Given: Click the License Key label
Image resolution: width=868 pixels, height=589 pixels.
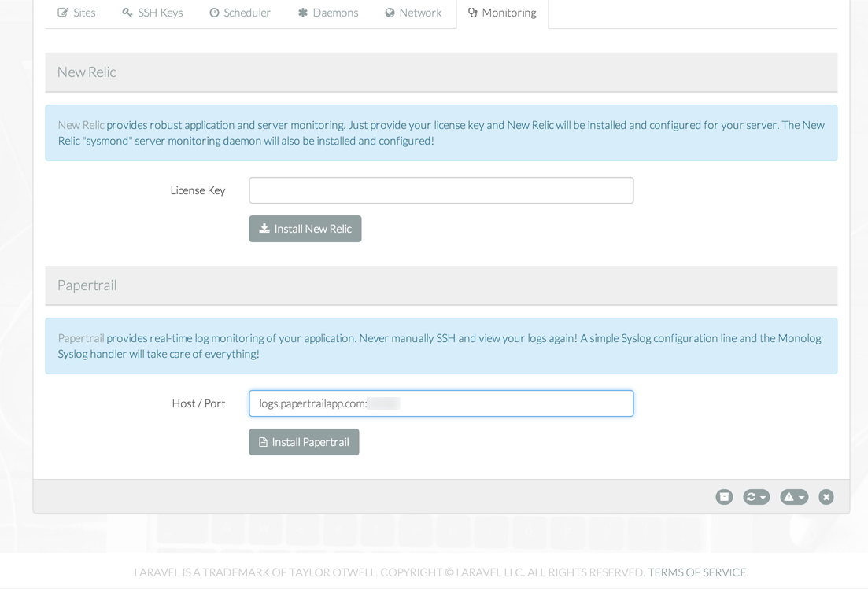Looking at the screenshot, I should 198,191.
